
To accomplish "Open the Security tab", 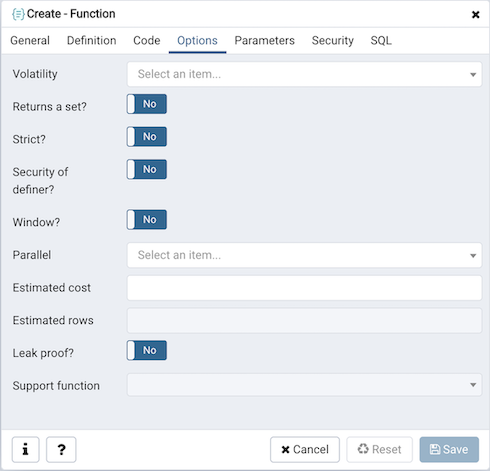I will [x=332, y=40].
